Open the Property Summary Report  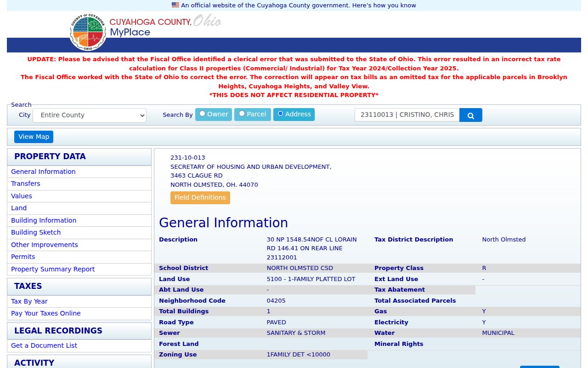53,269
